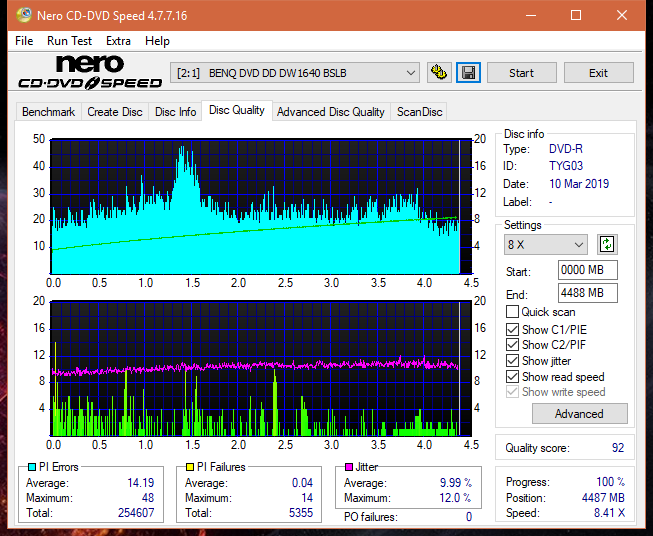Click the PI Failures average 0.04 value
The image size is (653, 536).
point(302,483)
